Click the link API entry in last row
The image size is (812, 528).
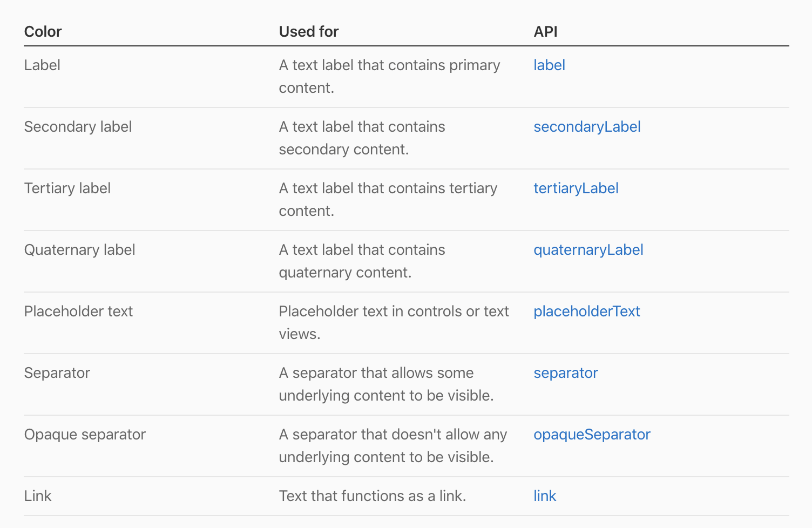[x=544, y=496]
